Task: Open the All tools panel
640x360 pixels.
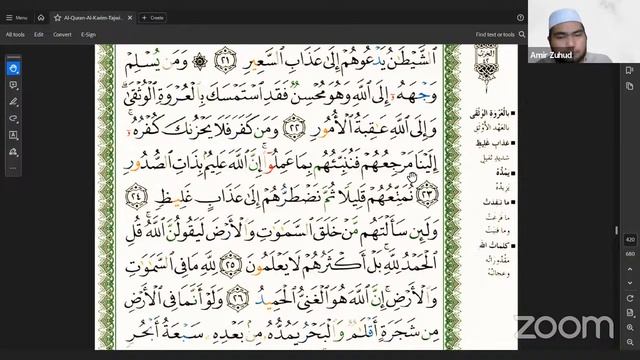Action: point(15,35)
